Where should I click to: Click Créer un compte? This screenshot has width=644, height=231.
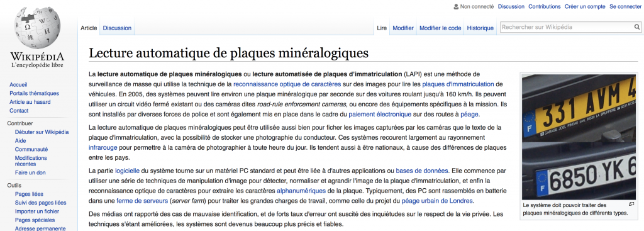(x=585, y=6)
